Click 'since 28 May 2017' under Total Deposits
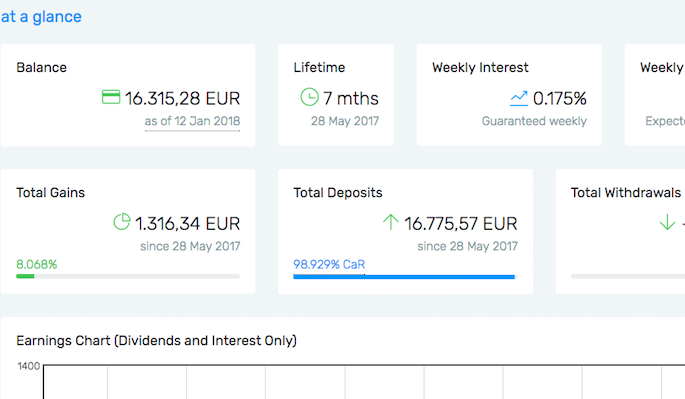Viewport: 685px width, 399px height. coord(467,246)
